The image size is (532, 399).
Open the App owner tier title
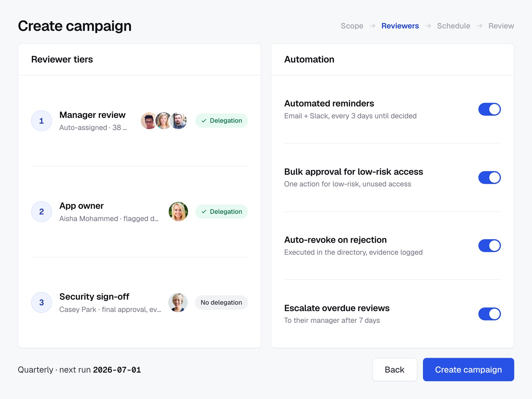click(81, 206)
